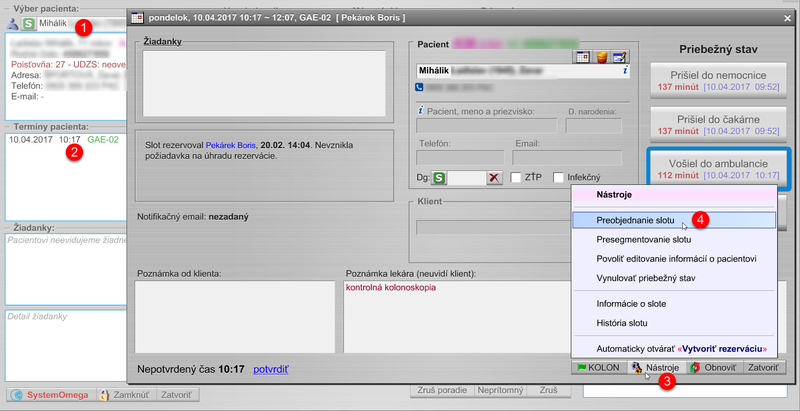Click the red X icon beside Dg field
The width and height of the screenshot is (800, 411).
494,177
